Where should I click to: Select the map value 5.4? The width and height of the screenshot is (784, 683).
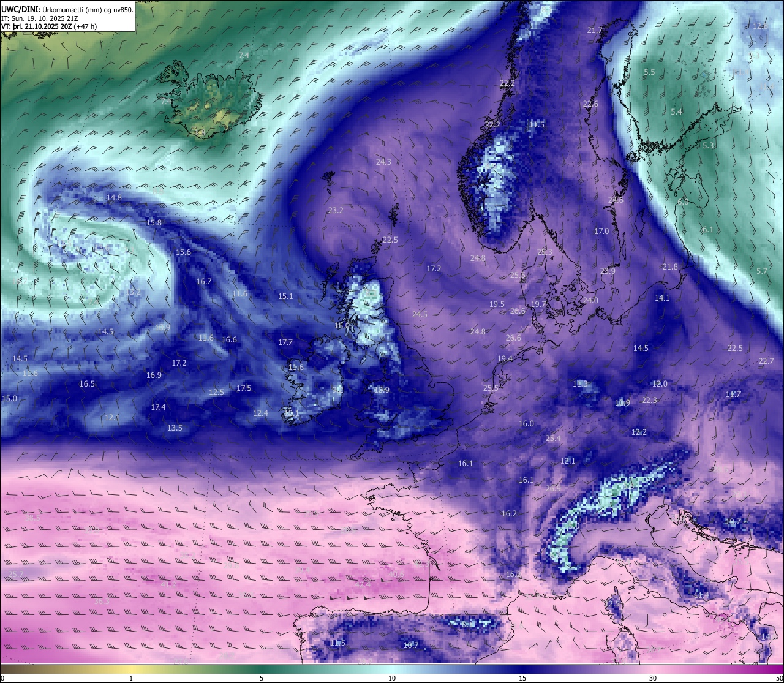(x=676, y=112)
